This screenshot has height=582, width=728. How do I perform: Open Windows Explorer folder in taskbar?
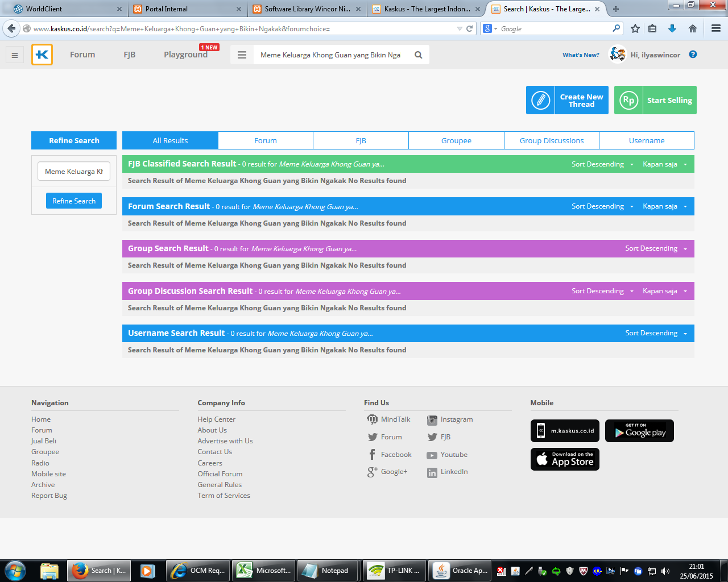click(49, 571)
